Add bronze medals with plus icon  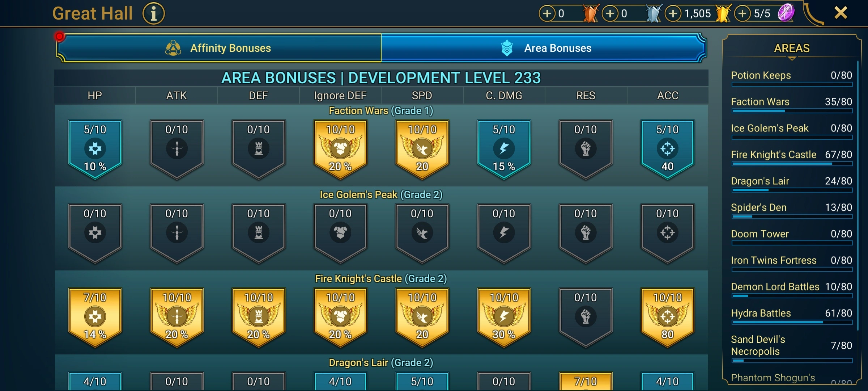[x=547, y=14]
